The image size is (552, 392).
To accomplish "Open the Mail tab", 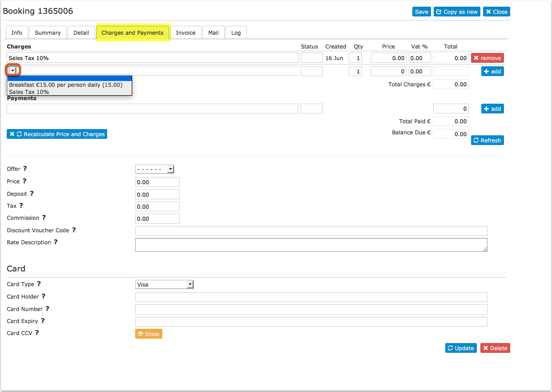I will (214, 32).
